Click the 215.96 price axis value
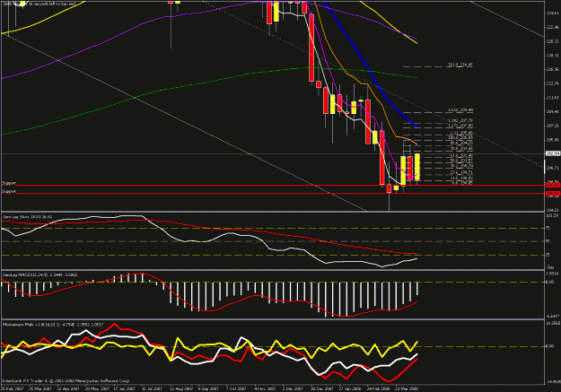This screenshot has height=392, width=561. 553,69
